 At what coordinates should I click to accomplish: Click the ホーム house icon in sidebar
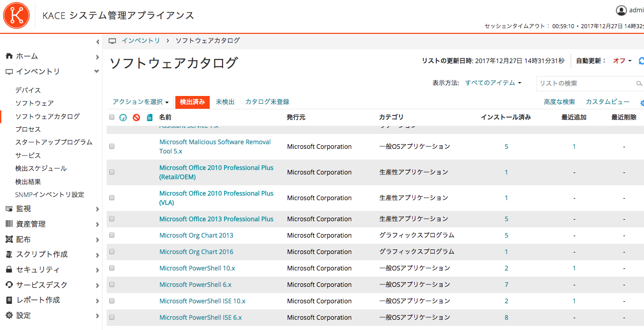tap(9, 56)
